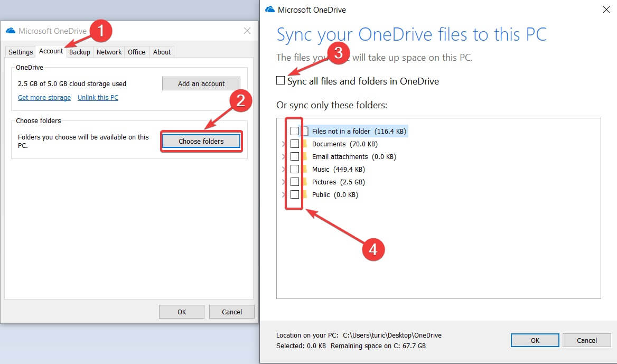
Task: Click the Pictures folder icon
Action: pos(305,182)
